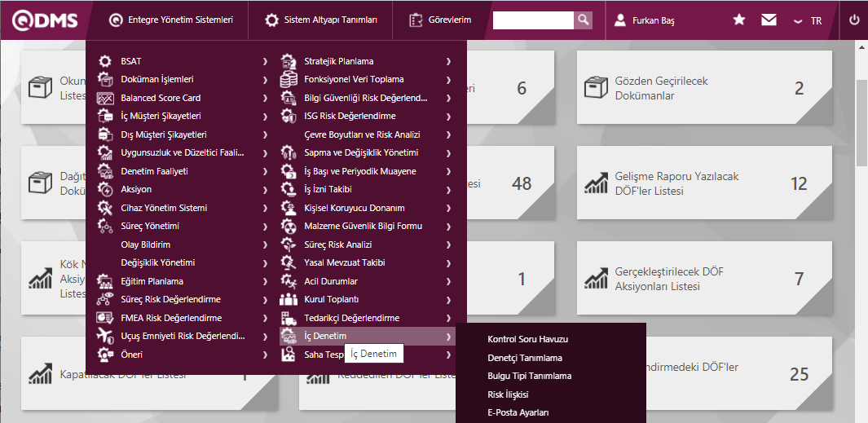The height and width of the screenshot is (423, 868).
Task: Select Kontrol Soru Havuzu submenu item
Action: (527, 339)
